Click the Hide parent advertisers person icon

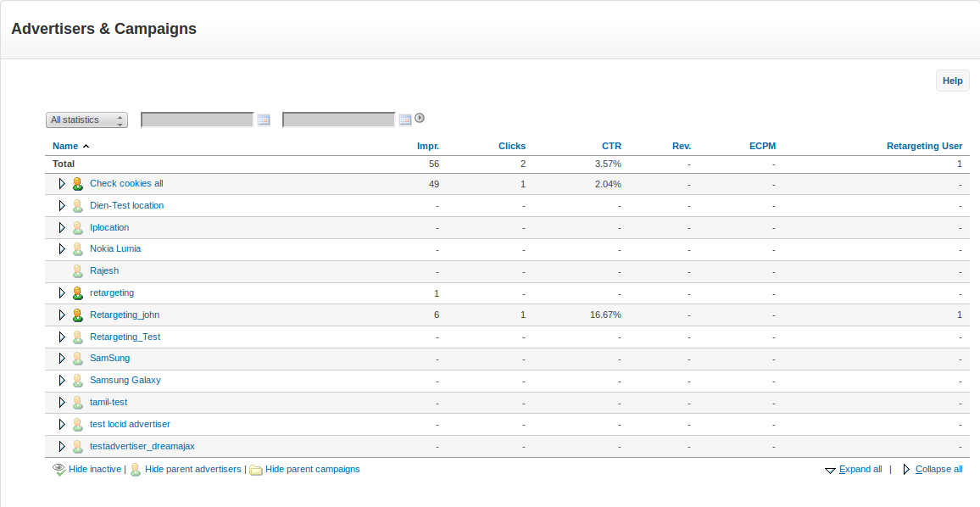[135, 470]
